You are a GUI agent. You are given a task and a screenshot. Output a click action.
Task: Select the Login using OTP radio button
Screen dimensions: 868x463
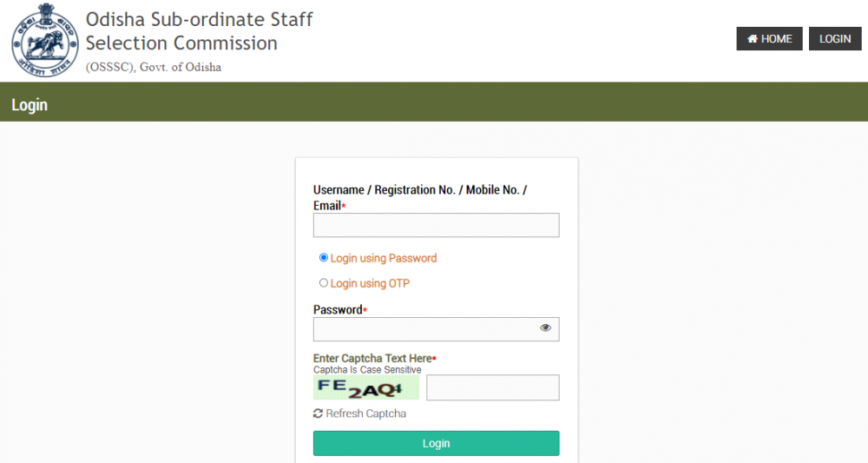point(324,283)
